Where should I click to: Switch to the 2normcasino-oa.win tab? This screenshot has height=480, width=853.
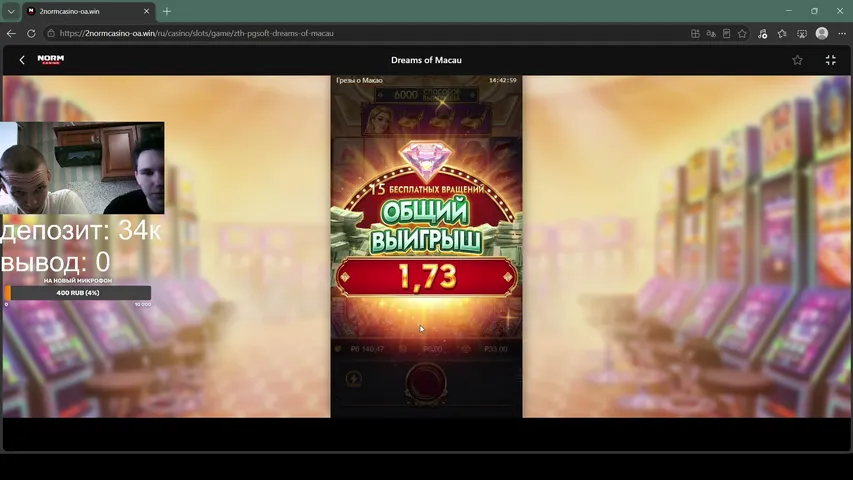pos(87,11)
